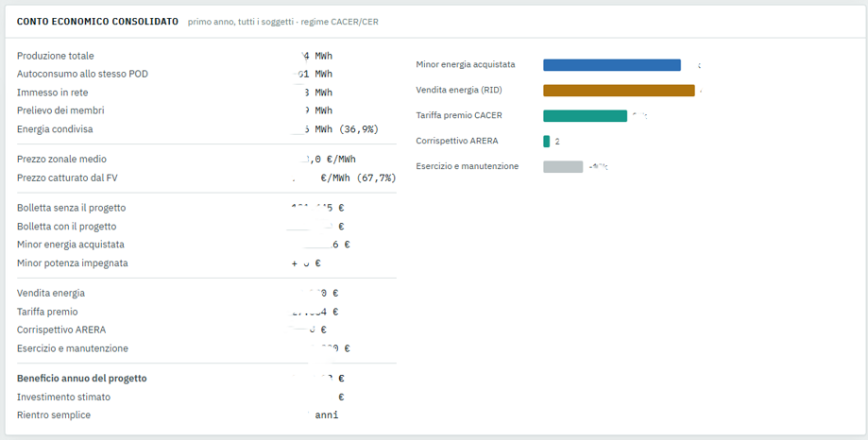Viewport: 868px width, 440px height.
Task: Click the green Tariffa premio CACER bar
Action: pyautogui.click(x=586, y=116)
